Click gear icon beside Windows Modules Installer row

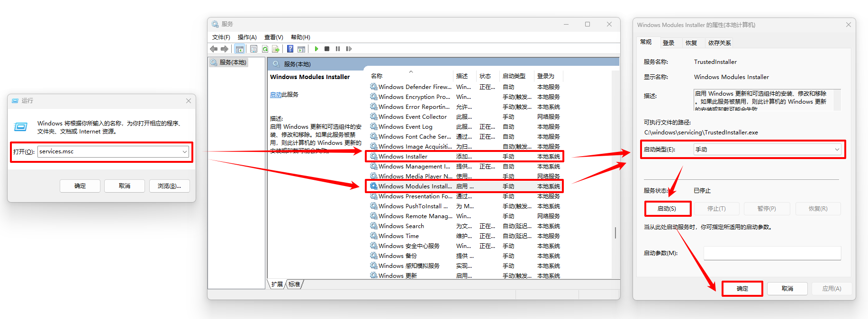point(374,186)
